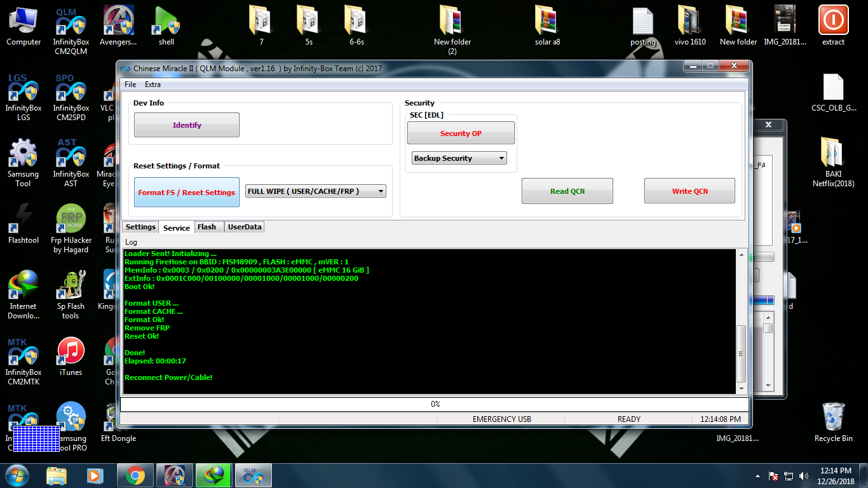Switch to the Settings tab

click(x=140, y=227)
